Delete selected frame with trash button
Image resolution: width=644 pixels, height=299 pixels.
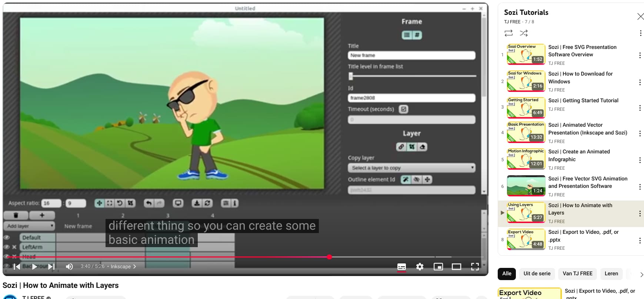(x=16, y=215)
